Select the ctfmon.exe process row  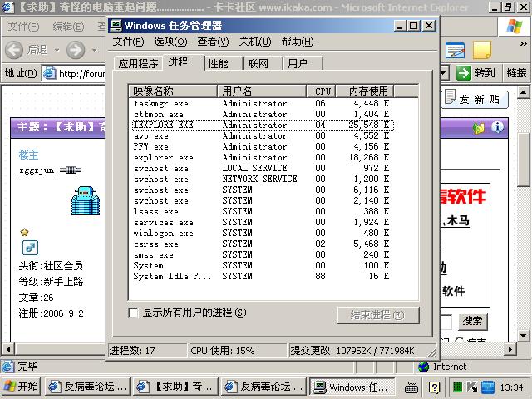pos(263,114)
